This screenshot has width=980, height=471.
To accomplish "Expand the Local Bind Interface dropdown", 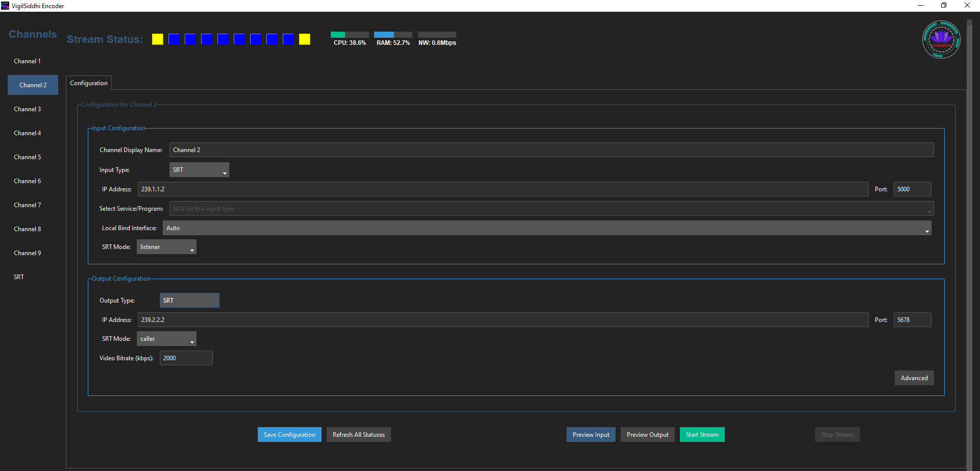I will click(547, 228).
